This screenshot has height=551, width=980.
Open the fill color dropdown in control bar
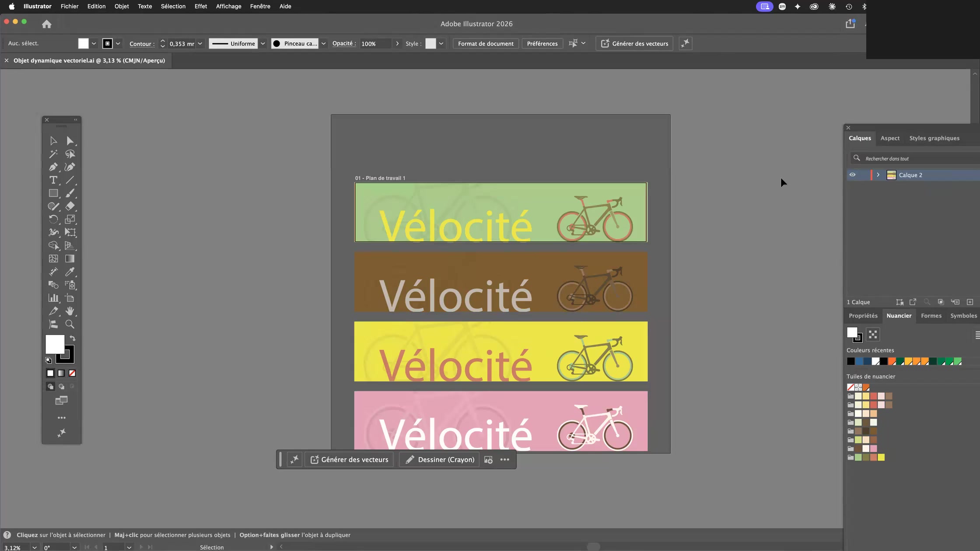tap(94, 43)
